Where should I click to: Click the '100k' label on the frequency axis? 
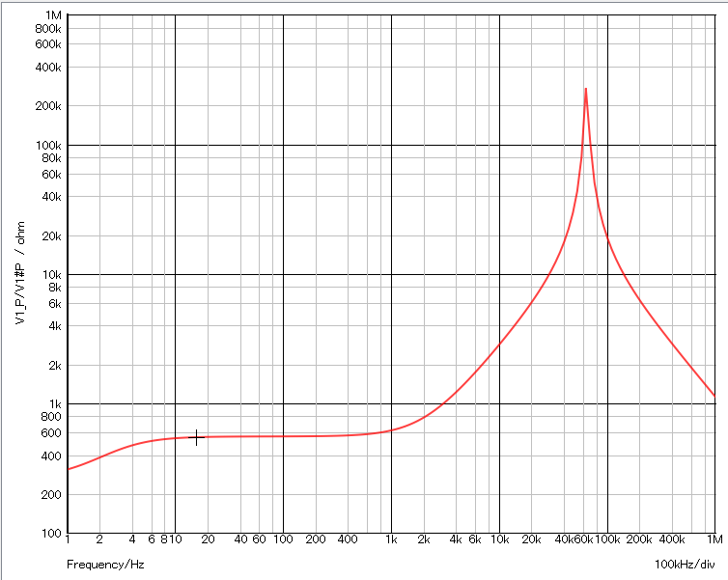click(607, 539)
